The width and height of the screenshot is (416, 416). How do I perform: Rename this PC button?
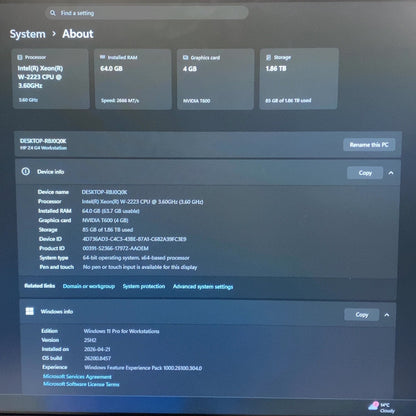pos(369,145)
